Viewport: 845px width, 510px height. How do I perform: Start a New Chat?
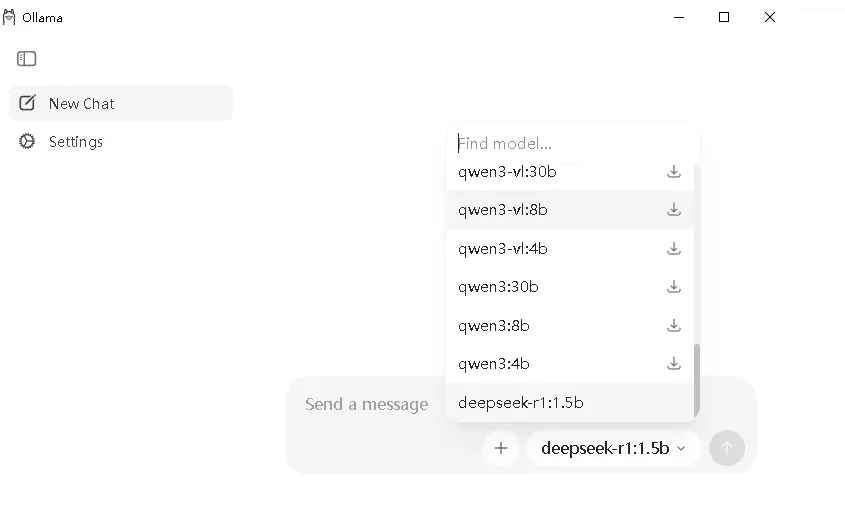pos(81,103)
